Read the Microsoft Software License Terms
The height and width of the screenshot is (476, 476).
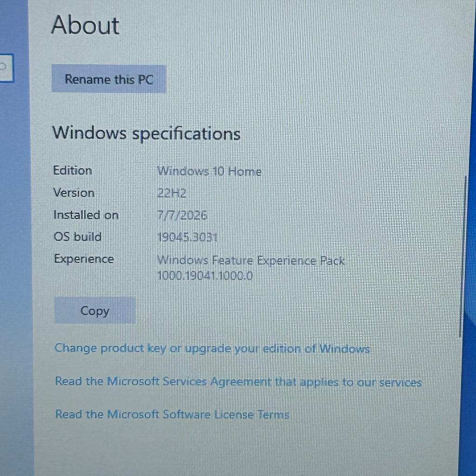point(172,414)
